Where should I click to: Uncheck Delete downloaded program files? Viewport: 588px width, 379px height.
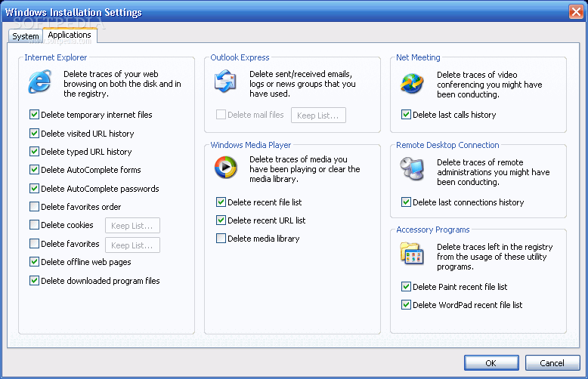[34, 281]
